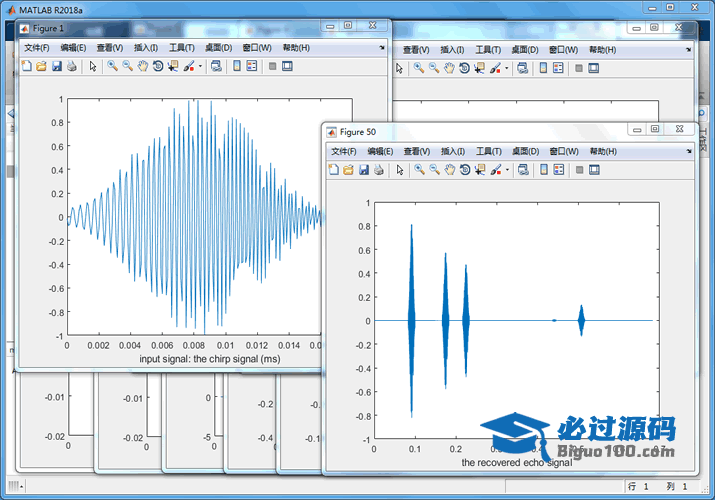This screenshot has height=500, width=715.
Task: Open 工具(T) menu in Figure 50
Action: (x=489, y=151)
